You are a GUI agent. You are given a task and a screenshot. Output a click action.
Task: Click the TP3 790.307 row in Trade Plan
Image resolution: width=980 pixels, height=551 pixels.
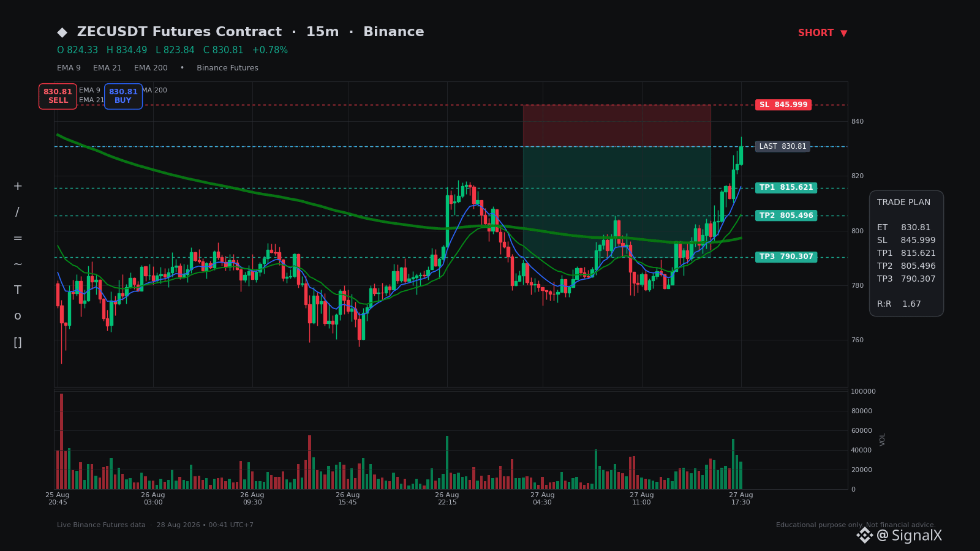[x=907, y=279]
